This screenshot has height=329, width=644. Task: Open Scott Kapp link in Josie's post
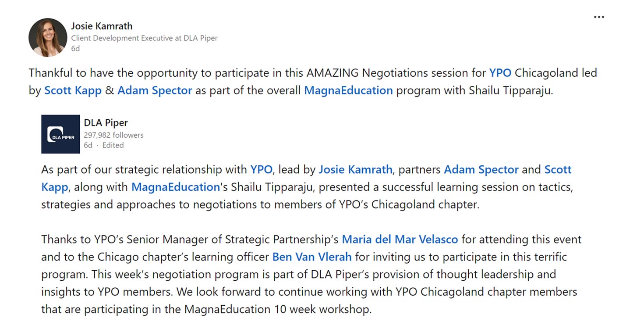coord(73,90)
